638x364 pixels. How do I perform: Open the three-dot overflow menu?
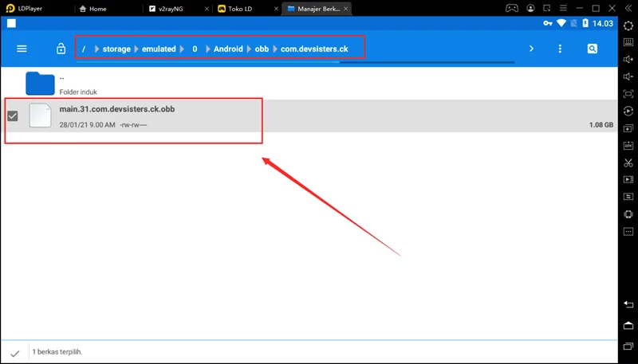[x=560, y=49]
